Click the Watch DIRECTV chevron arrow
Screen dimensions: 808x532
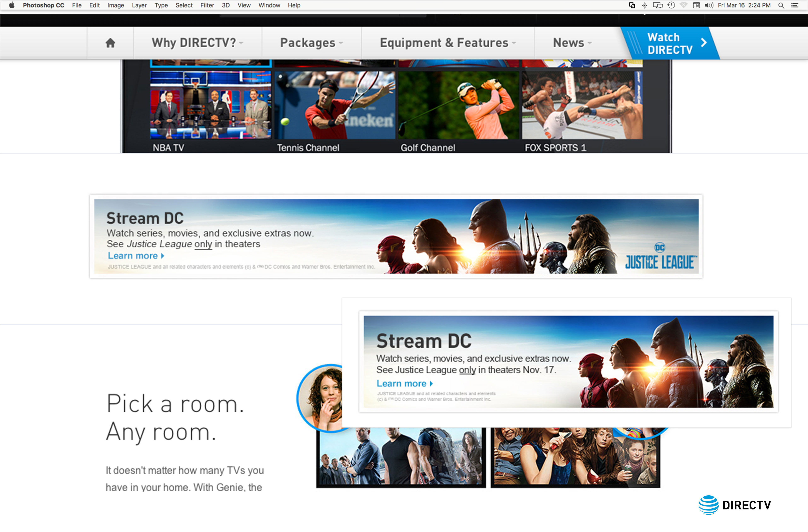(704, 43)
